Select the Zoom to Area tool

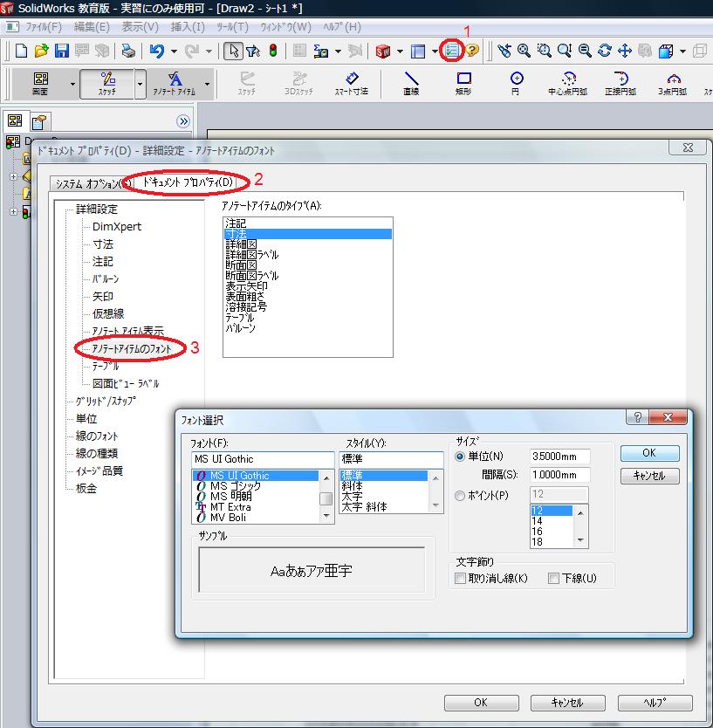coord(544,51)
